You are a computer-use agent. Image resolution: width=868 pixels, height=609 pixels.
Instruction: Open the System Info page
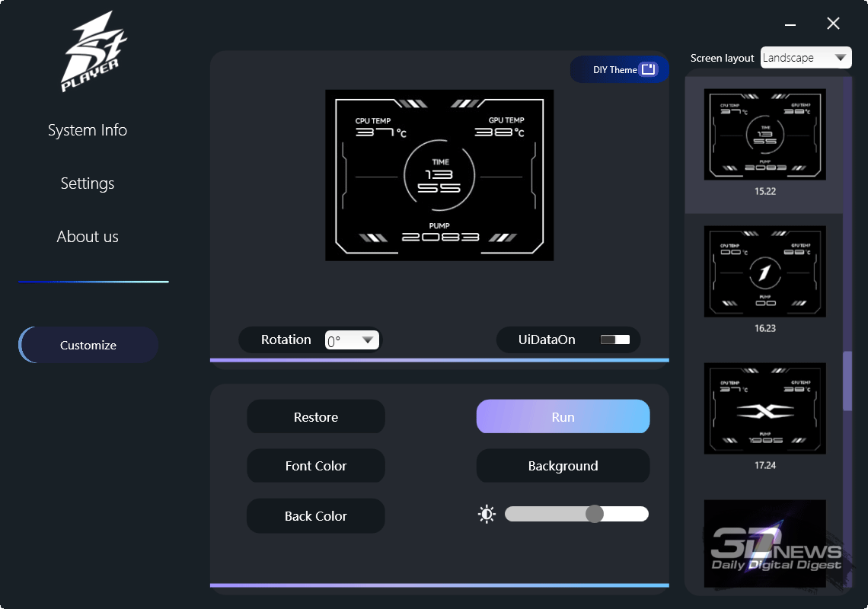point(88,130)
